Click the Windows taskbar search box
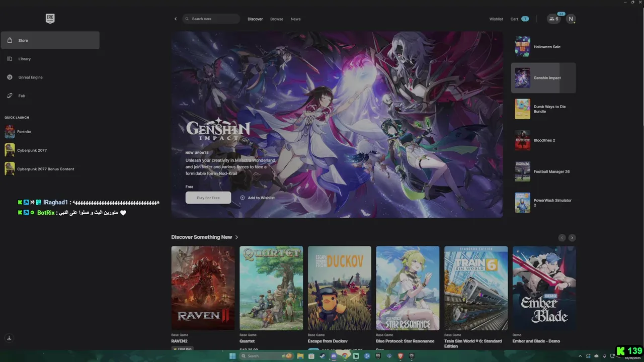This screenshot has height=362, width=644. tap(266, 356)
